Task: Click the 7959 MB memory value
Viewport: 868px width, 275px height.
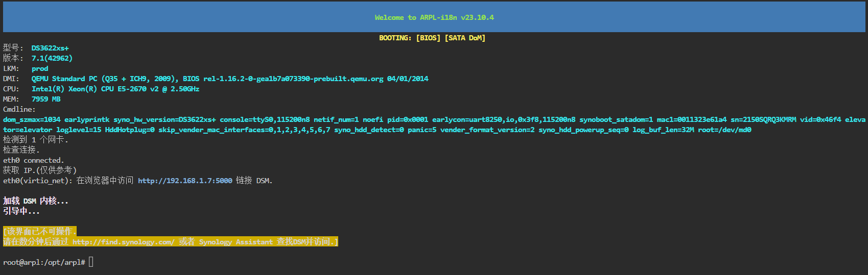Action: click(46, 99)
